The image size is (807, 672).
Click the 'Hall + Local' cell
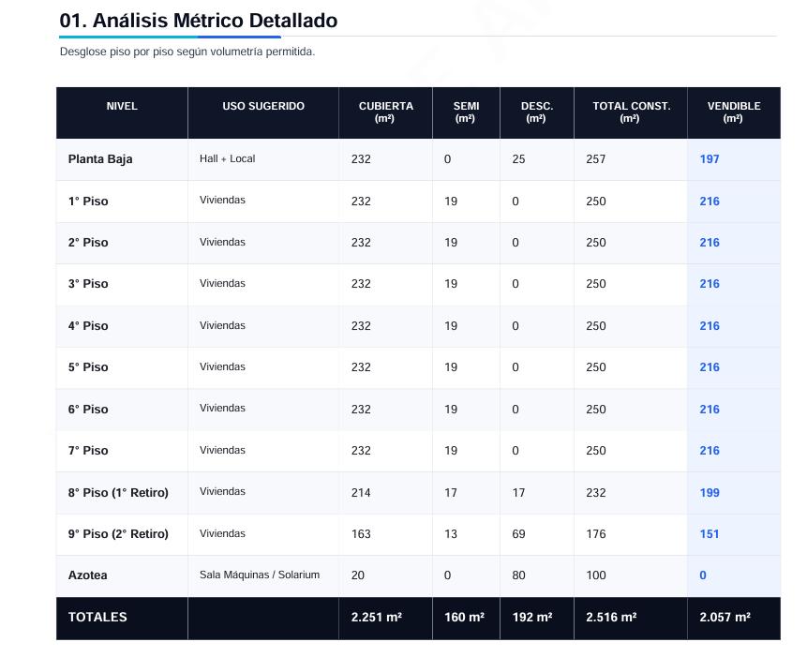coord(228,158)
